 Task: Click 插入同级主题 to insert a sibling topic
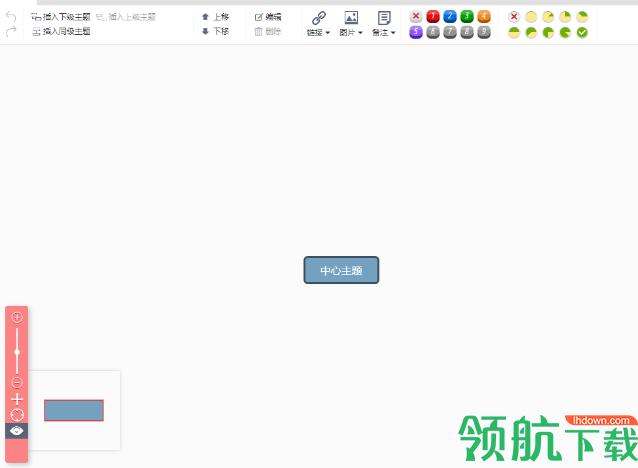click(x=61, y=31)
